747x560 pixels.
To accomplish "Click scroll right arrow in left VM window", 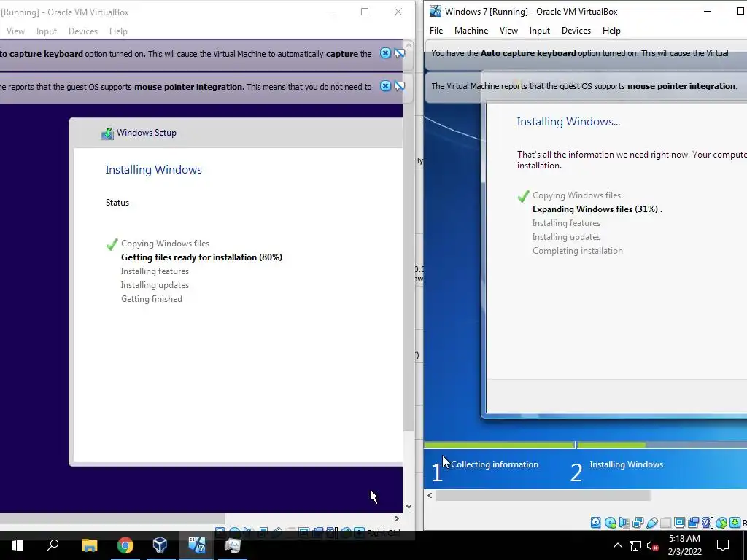I will (397, 518).
